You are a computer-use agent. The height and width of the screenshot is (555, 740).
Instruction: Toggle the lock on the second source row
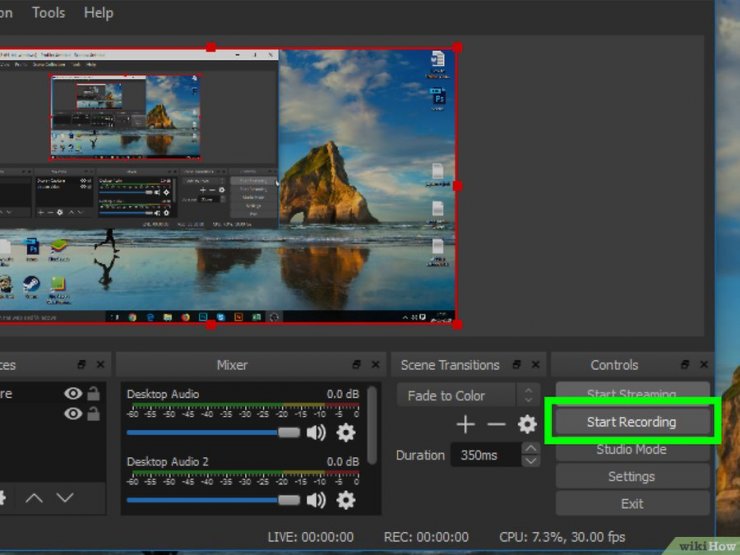point(93,413)
